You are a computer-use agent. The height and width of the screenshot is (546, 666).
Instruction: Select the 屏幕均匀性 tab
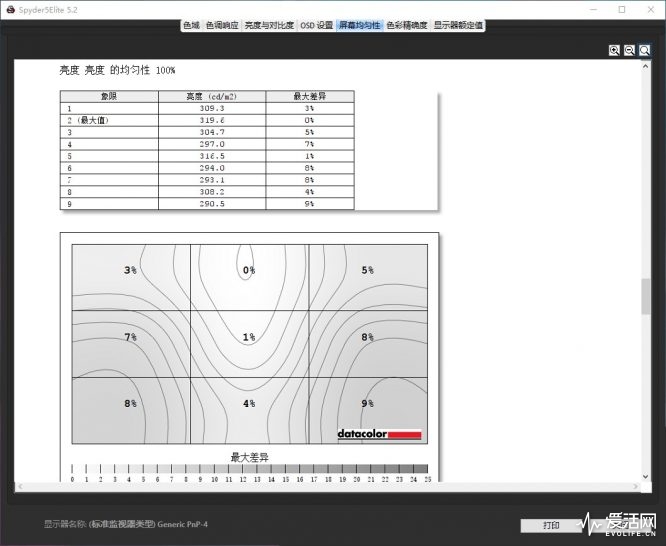click(x=359, y=25)
